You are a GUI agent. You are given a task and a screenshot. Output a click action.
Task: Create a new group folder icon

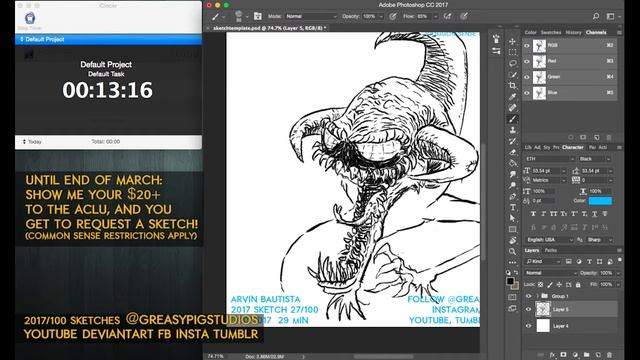coord(587,355)
